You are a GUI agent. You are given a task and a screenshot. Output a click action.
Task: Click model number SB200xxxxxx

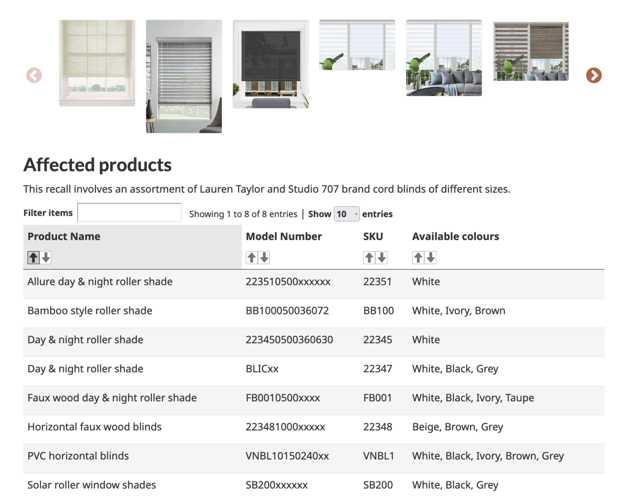click(276, 485)
